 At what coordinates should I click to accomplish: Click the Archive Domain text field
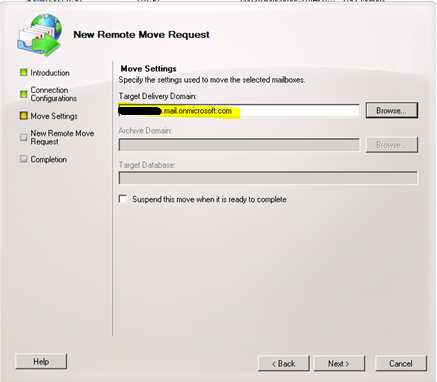(239, 145)
